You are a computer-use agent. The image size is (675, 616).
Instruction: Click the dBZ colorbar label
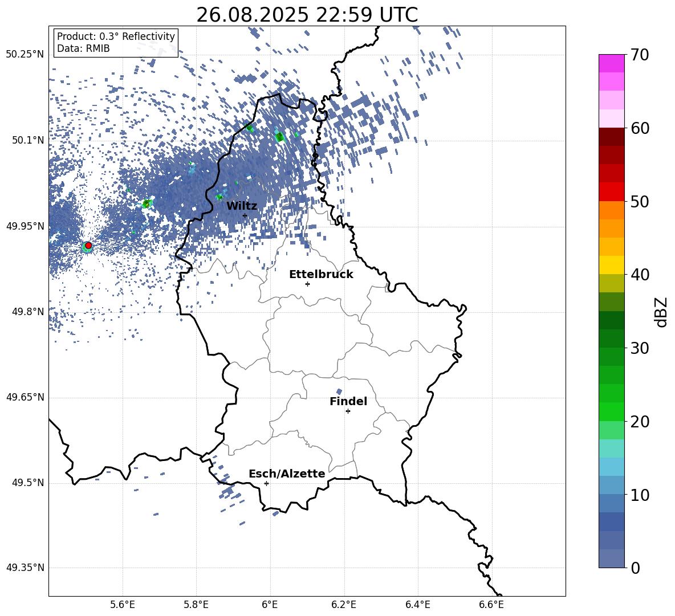[662, 312]
